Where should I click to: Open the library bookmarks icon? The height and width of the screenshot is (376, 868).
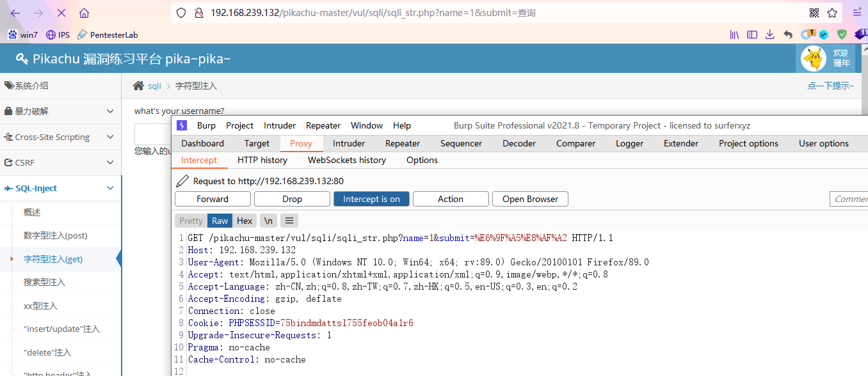[735, 35]
